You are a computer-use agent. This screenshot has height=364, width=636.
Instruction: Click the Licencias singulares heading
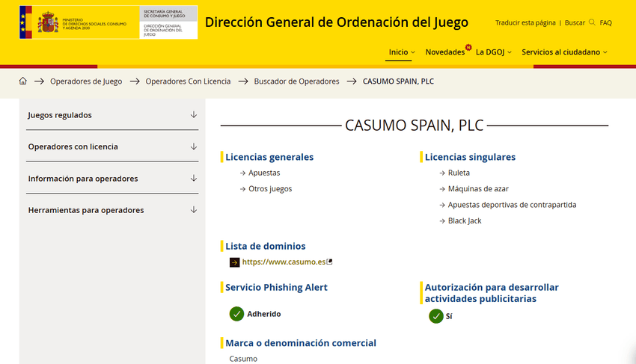click(x=470, y=157)
